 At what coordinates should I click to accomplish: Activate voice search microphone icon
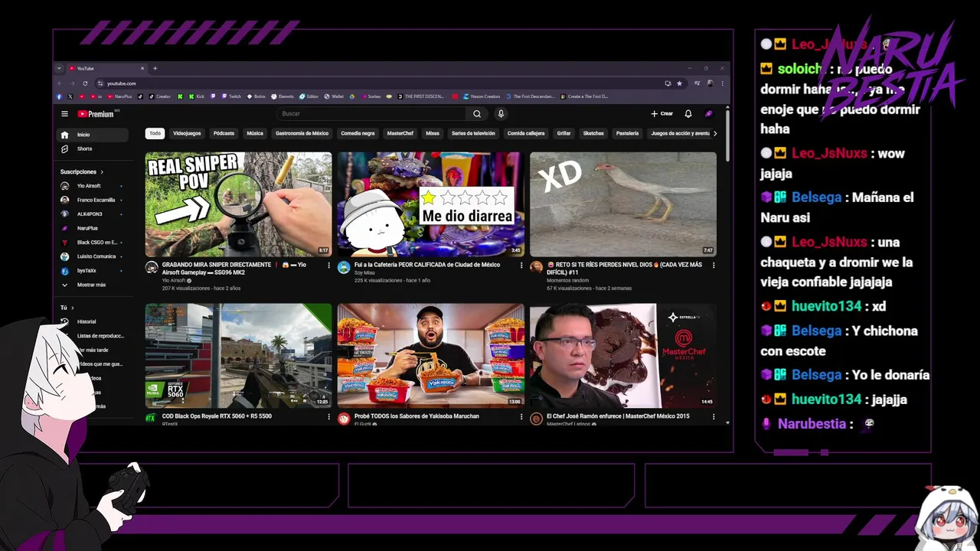point(501,114)
